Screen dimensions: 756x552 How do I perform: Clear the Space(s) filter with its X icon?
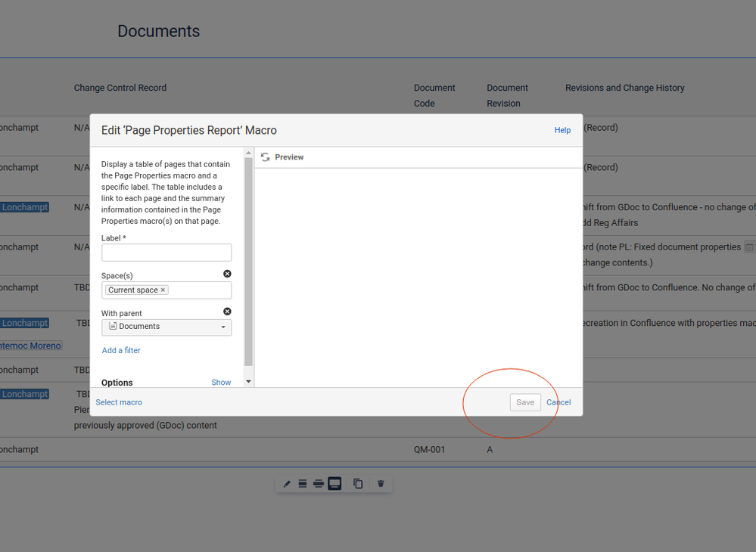tap(227, 274)
